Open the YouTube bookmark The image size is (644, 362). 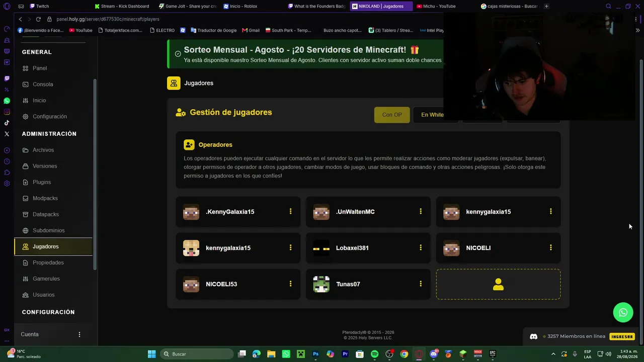(x=80, y=30)
